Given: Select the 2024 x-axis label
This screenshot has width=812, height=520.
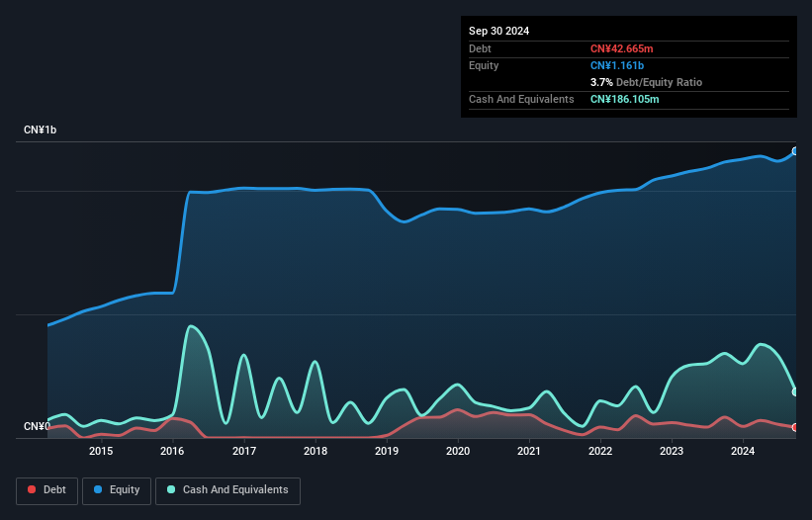Looking at the screenshot, I should point(743,452).
